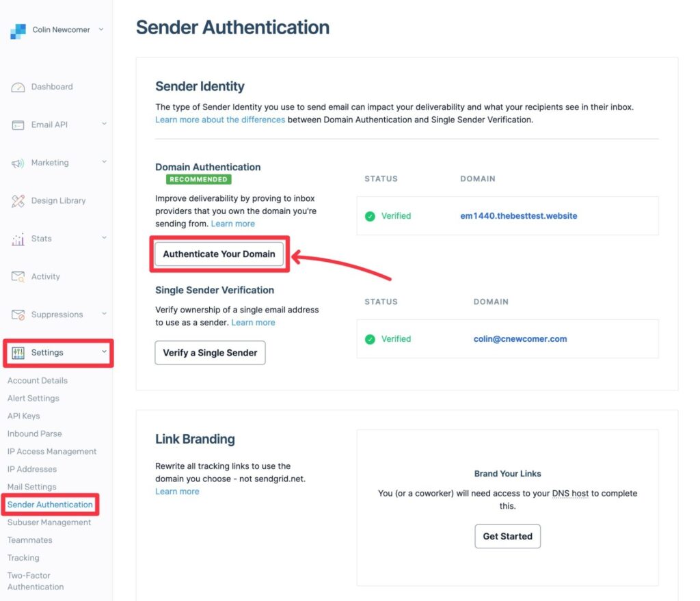
Task: Click the Marketing megaphone icon
Action: [x=18, y=163]
